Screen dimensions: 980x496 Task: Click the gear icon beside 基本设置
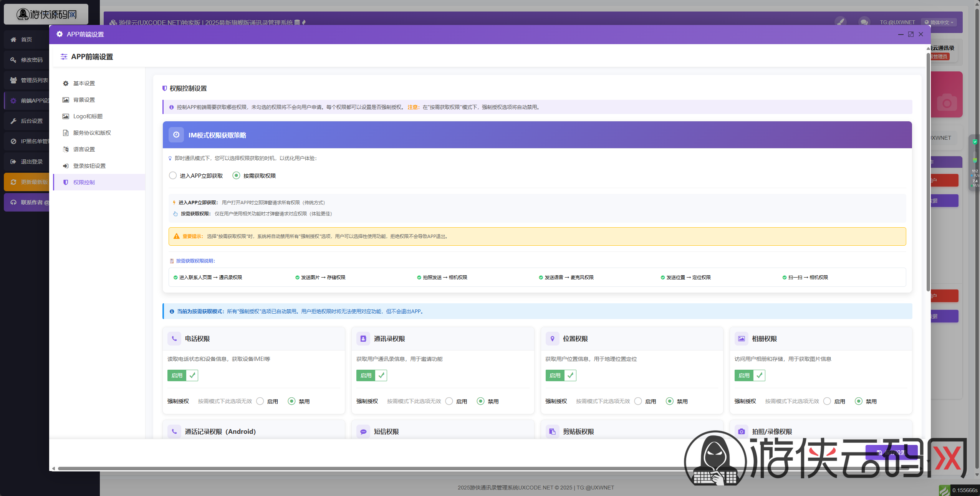(66, 83)
